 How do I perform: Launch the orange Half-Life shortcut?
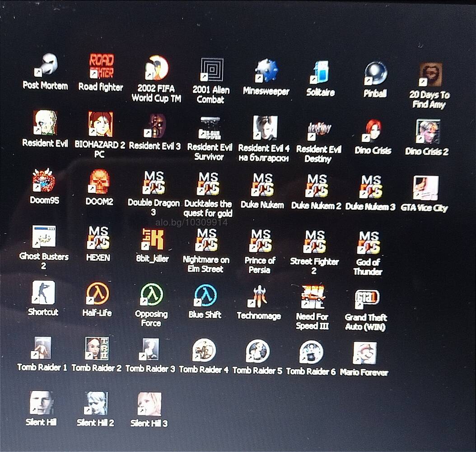tap(98, 294)
